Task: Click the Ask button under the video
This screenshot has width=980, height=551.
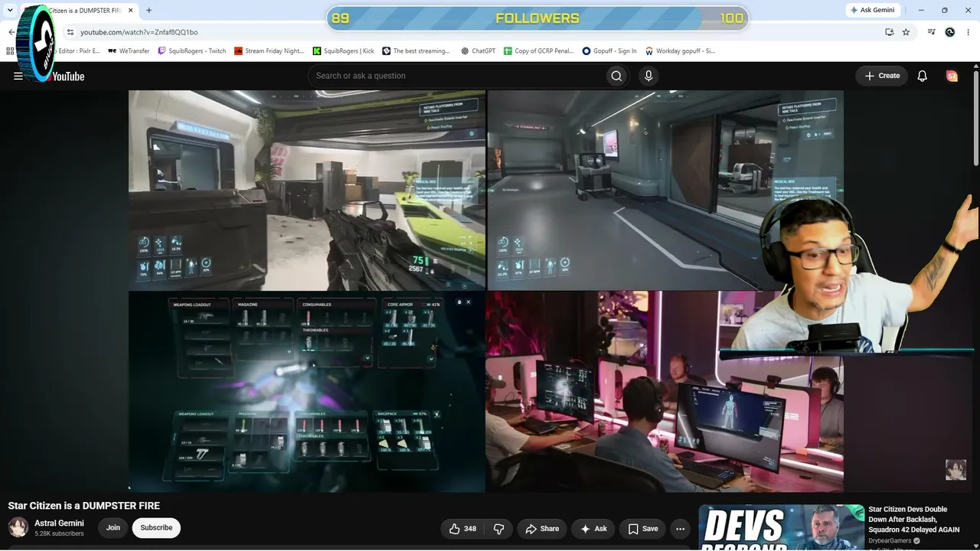Action: click(593, 529)
